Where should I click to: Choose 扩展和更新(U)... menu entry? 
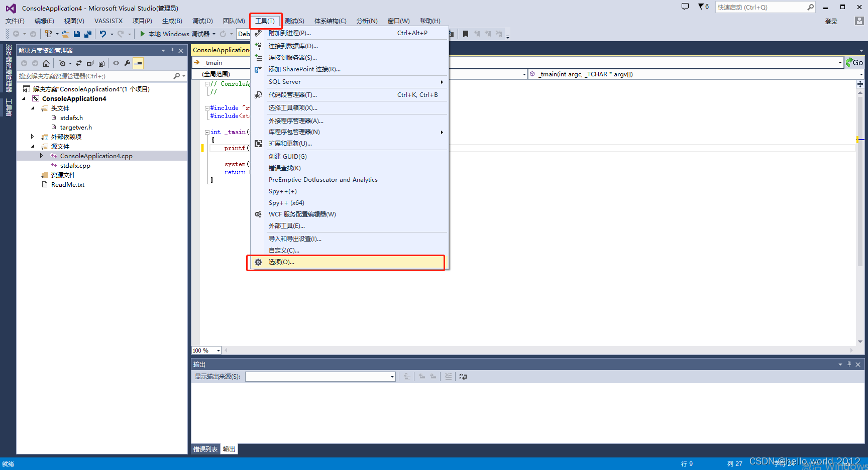point(349,144)
